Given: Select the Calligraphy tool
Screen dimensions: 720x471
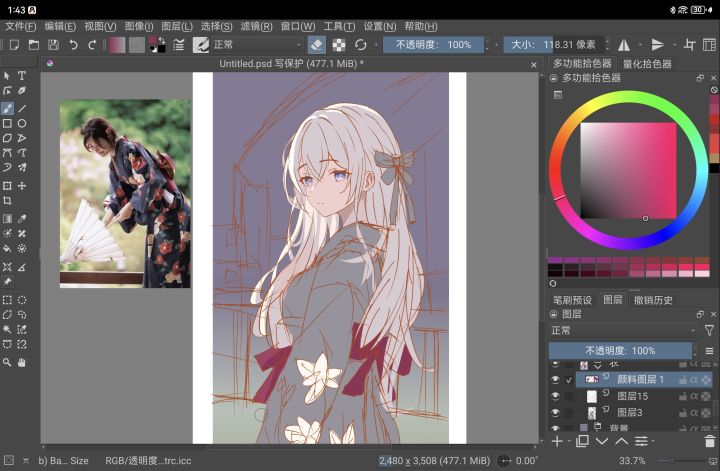Looking at the screenshot, I should [x=22, y=90].
